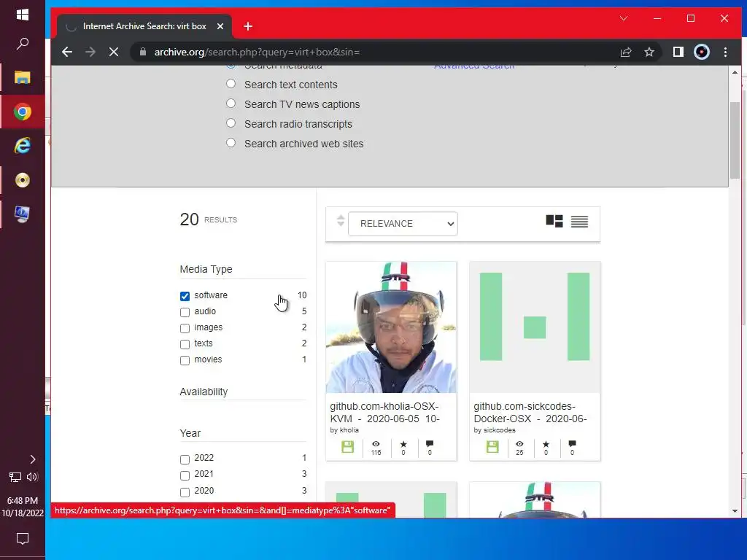This screenshot has width=747, height=560.
Task: Filter by year 2022
Action: 185,459
